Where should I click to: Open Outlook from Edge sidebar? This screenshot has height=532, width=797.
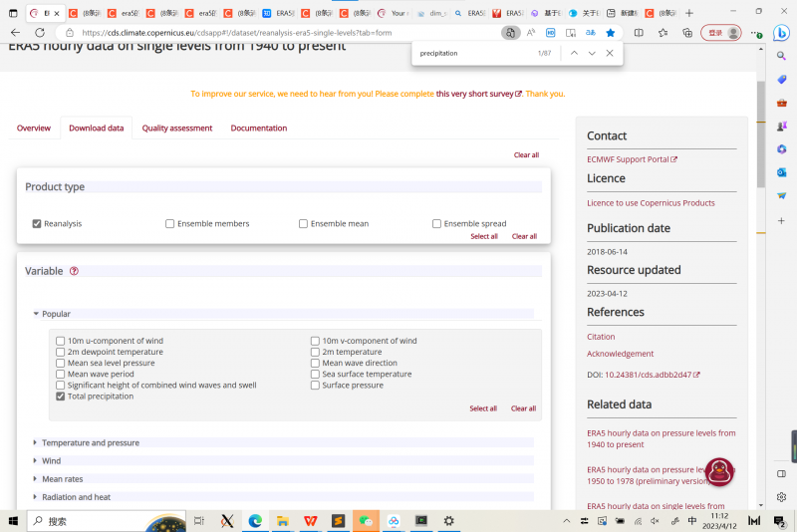click(782, 171)
